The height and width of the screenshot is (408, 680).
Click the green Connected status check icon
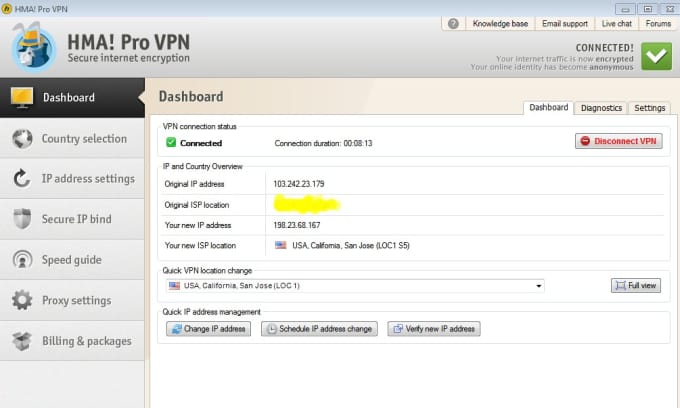(x=171, y=142)
